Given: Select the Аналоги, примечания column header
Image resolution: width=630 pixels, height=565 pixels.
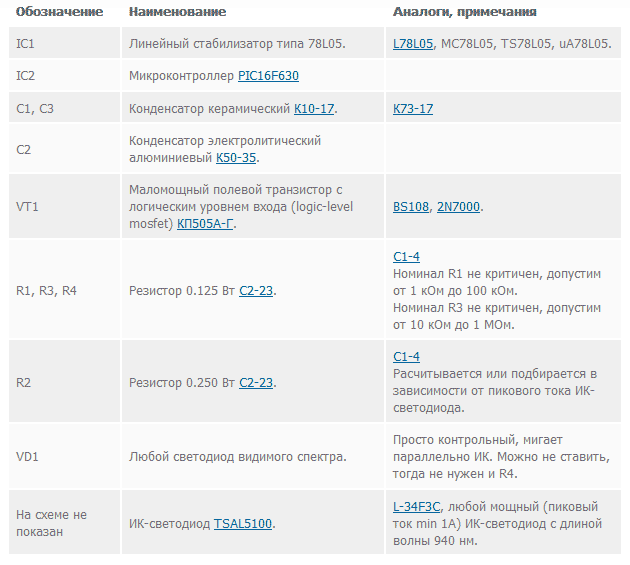Looking at the screenshot, I should [465, 12].
